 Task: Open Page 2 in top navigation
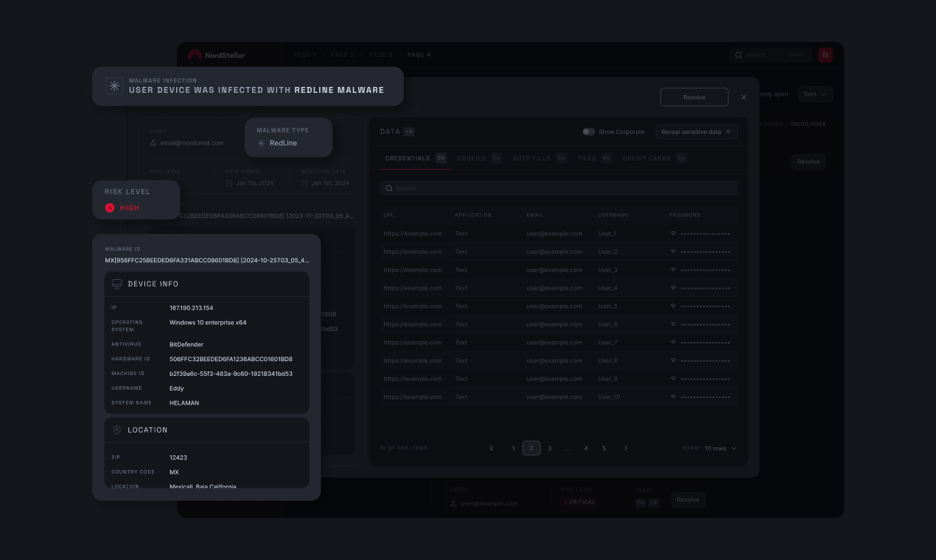click(x=343, y=55)
